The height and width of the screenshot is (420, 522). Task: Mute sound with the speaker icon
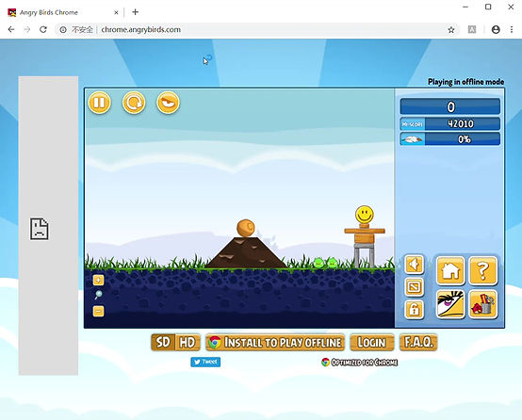[x=415, y=265]
